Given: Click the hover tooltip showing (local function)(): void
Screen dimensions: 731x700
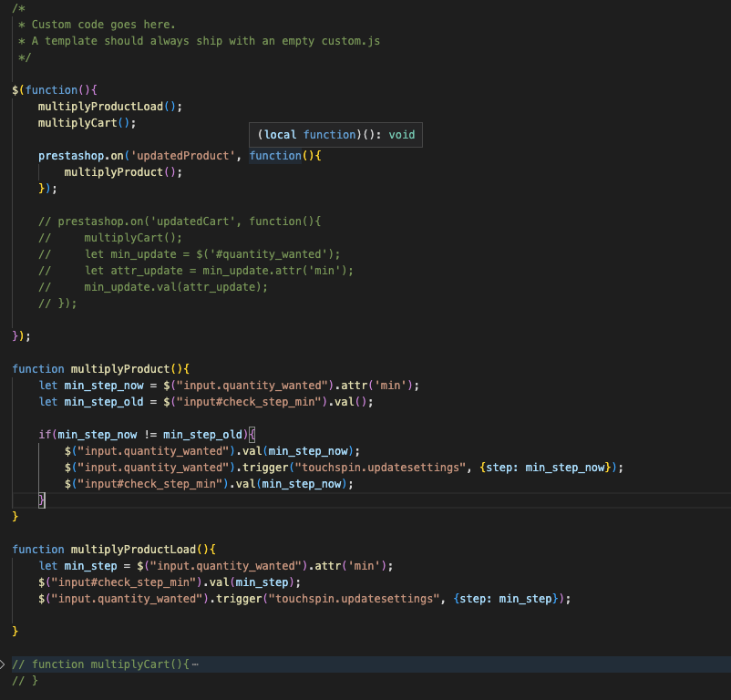Looking at the screenshot, I should point(335,135).
